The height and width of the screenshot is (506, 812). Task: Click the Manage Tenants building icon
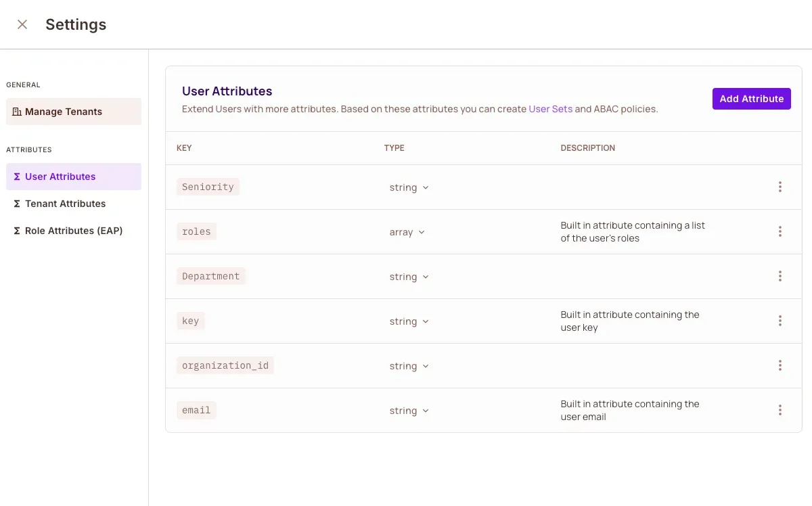(17, 112)
